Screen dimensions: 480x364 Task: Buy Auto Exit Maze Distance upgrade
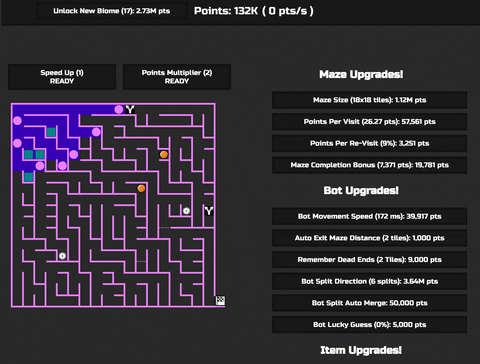pos(369,238)
